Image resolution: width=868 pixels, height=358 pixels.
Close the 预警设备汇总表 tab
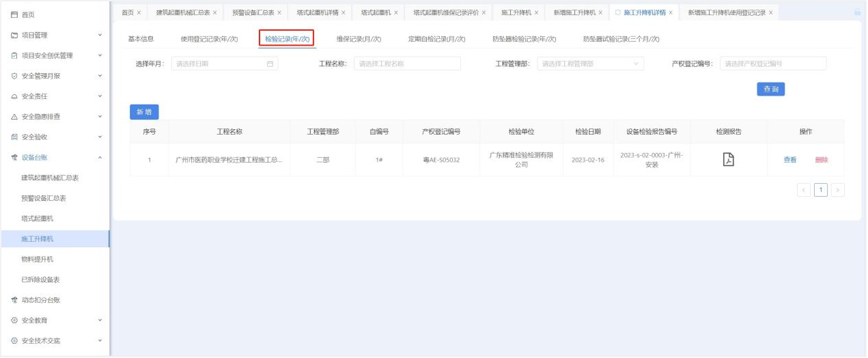(x=279, y=12)
